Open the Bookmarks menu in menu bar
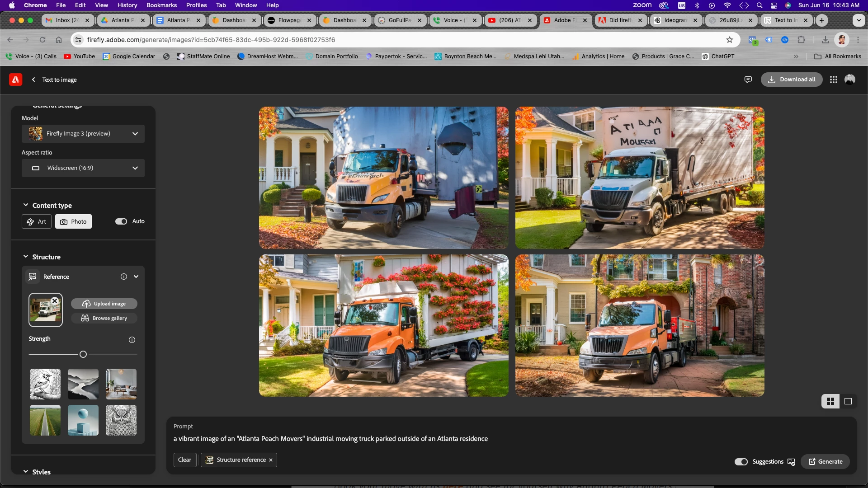Image resolution: width=868 pixels, height=488 pixels. [x=161, y=5]
